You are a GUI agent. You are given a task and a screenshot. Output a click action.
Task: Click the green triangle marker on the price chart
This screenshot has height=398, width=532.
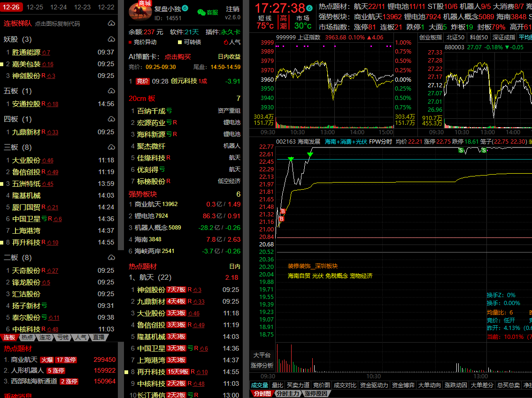point(291,160)
